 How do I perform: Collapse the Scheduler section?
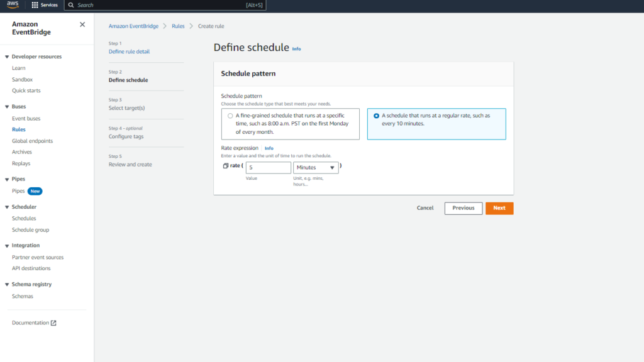click(7, 207)
